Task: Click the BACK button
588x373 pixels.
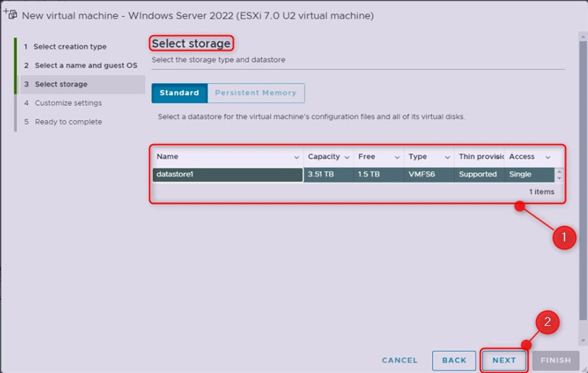Action: tap(454, 360)
